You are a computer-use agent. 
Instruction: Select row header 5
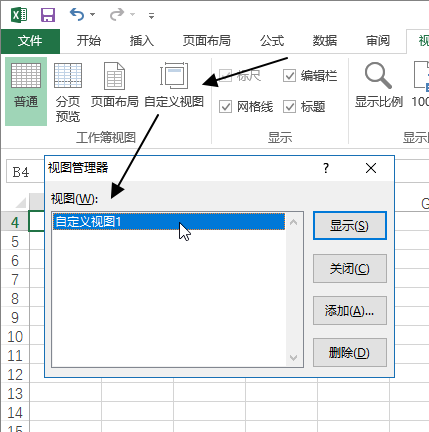pos(15,241)
